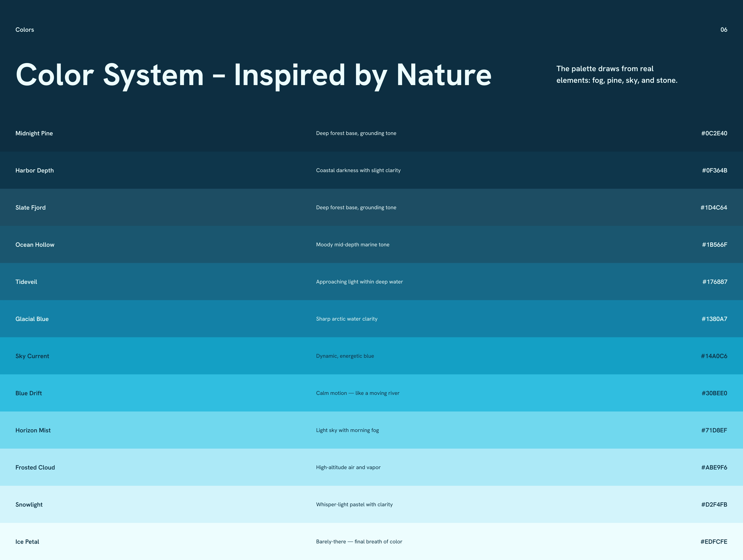Select the Frosted Cloud color name
Screen dimensions: 743x560
(x=35, y=467)
